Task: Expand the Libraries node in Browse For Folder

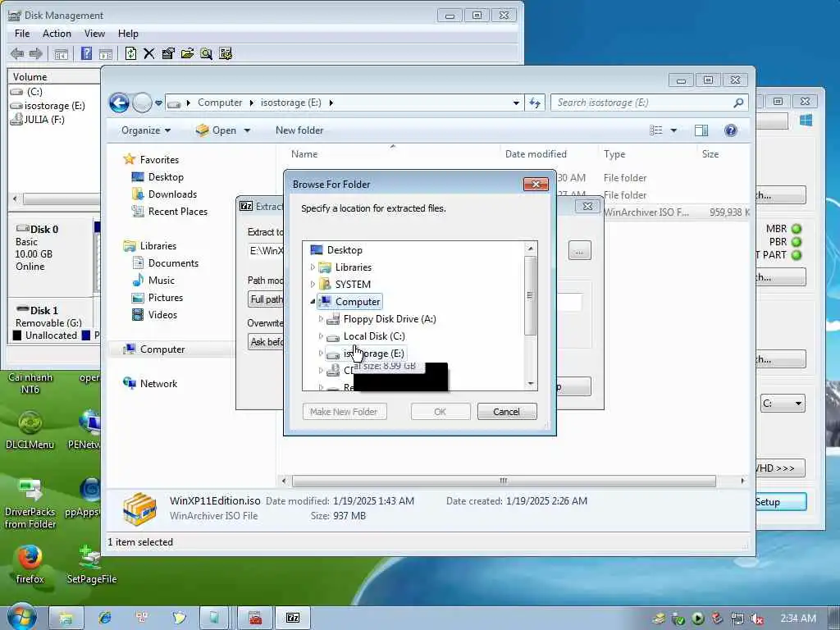Action: click(313, 267)
